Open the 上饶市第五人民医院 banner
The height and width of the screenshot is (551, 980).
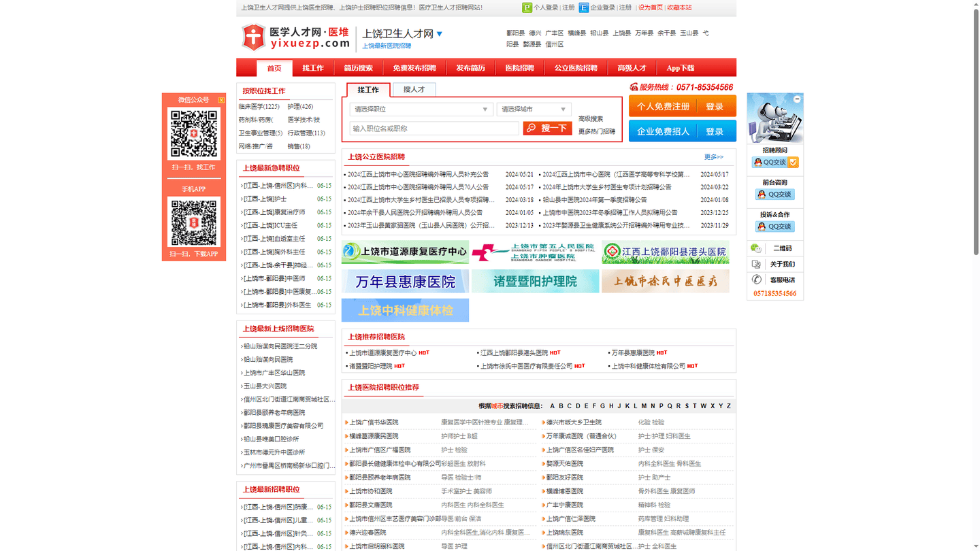click(536, 252)
